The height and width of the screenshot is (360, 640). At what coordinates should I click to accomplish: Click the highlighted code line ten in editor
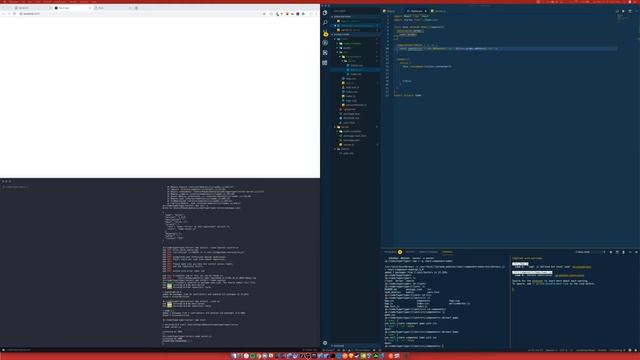(506, 49)
